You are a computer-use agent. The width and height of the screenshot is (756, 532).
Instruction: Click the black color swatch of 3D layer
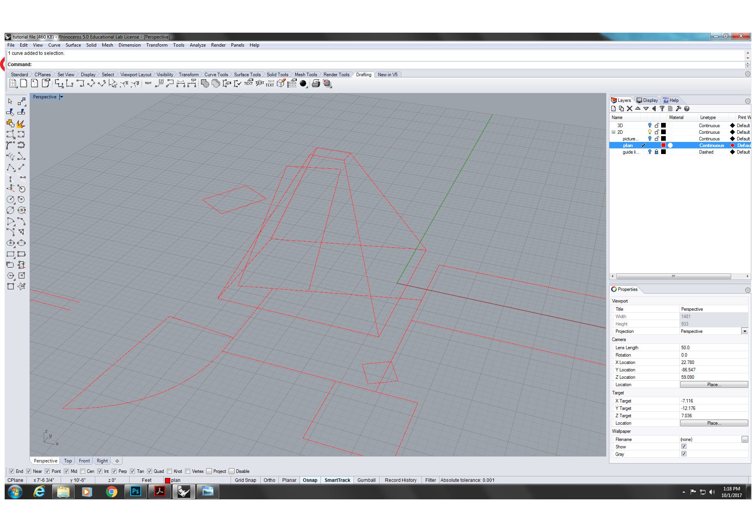pos(663,125)
